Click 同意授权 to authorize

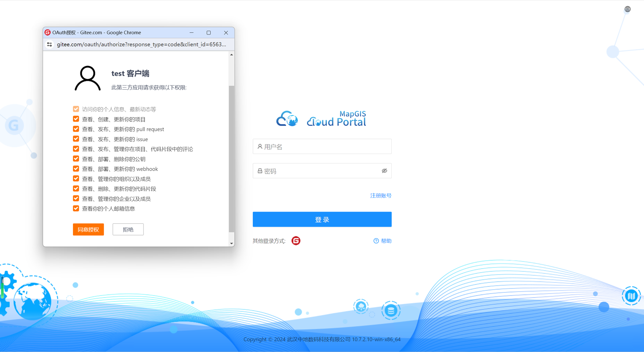point(88,229)
